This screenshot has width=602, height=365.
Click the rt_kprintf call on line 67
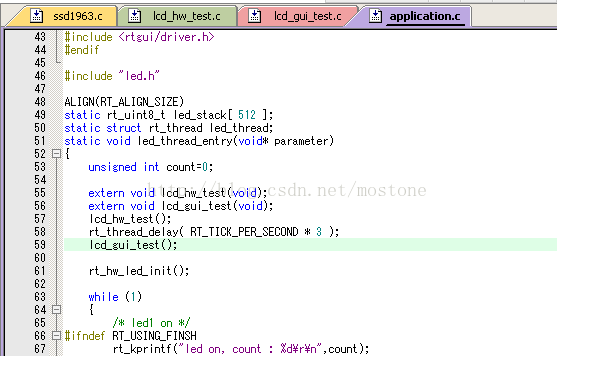[241, 348]
